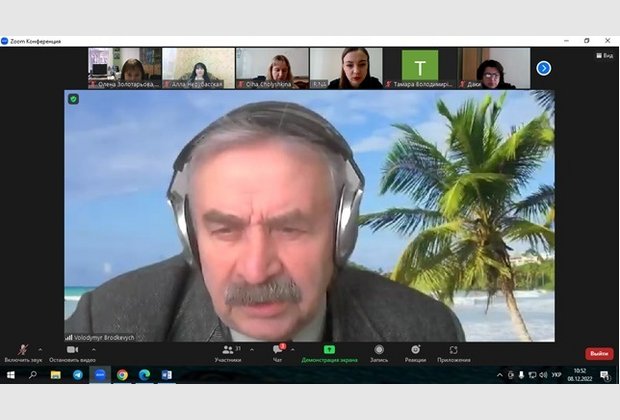This screenshot has height=420, width=620.
Task: Open Google Chrome from taskbar
Action: 122,375
